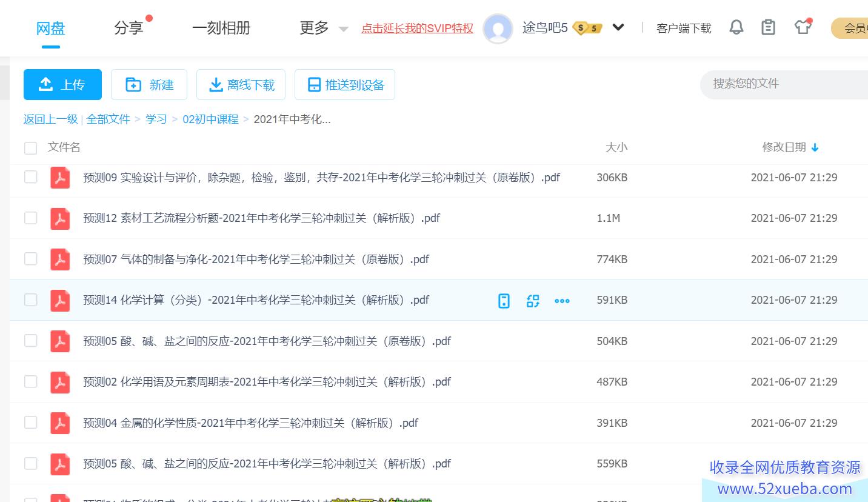Open the more options dots on 预测14 row

tap(562, 301)
